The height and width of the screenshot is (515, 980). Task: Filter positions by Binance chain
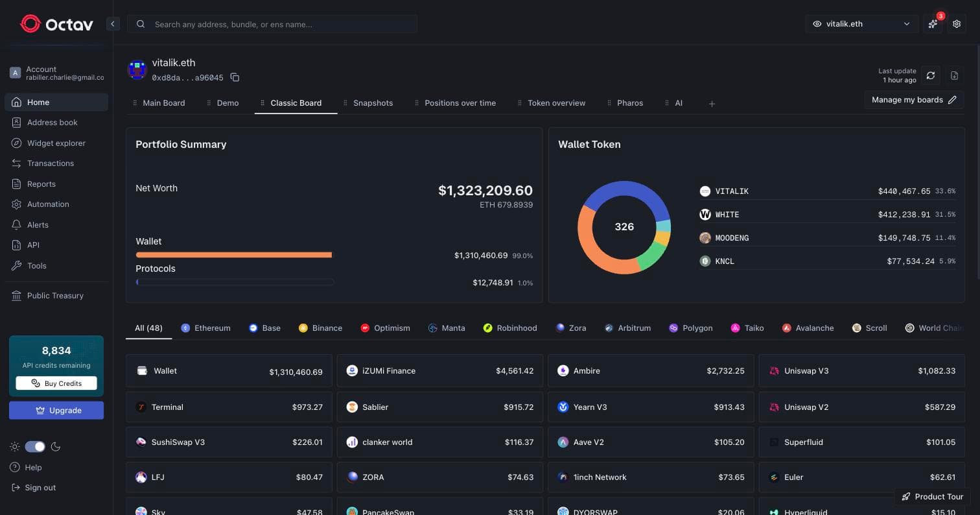click(320, 328)
